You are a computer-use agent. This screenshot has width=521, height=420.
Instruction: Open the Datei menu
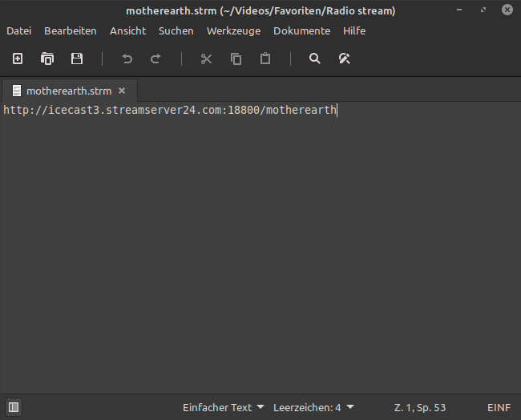19,31
